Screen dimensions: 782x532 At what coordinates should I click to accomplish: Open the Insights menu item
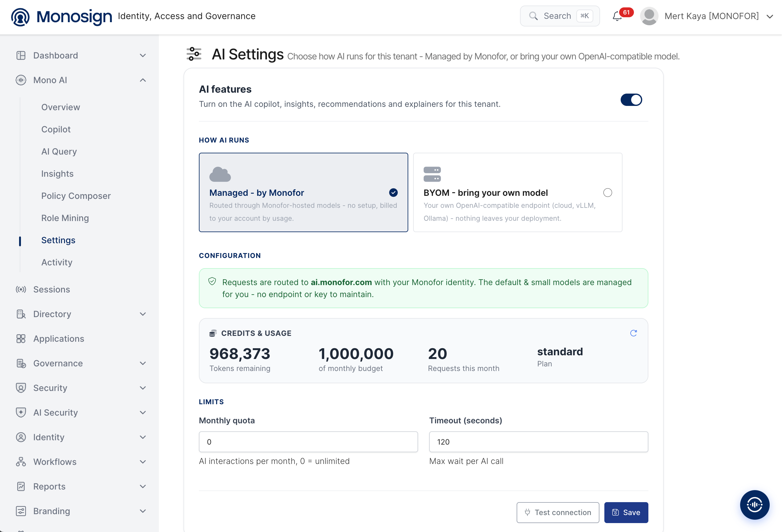(57, 174)
